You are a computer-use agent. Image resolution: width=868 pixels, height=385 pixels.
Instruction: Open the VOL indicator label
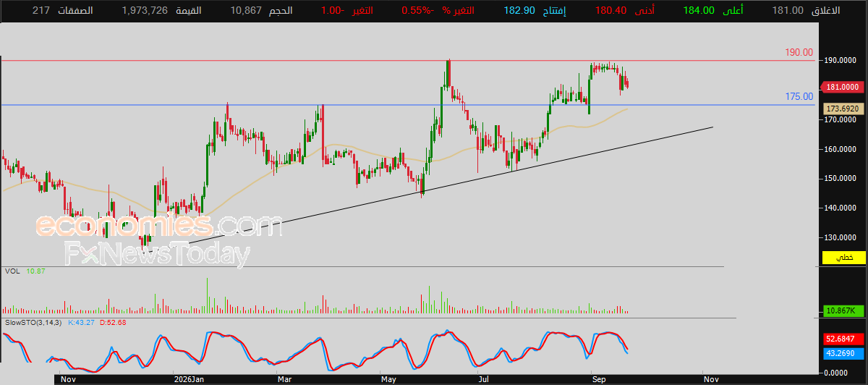pyautogui.click(x=12, y=271)
